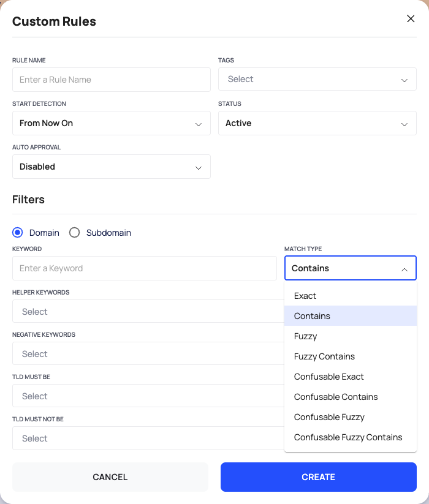Select the Domain radio button
The height and width of the screenshot is (504, 429).
click(x=17, y=232)
